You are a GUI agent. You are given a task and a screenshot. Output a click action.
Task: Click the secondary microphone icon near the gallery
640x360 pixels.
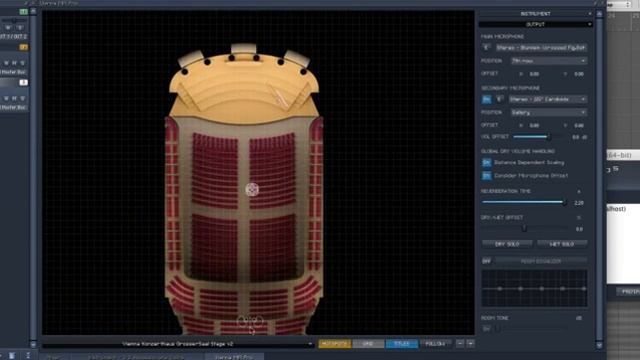pos(250,322)
